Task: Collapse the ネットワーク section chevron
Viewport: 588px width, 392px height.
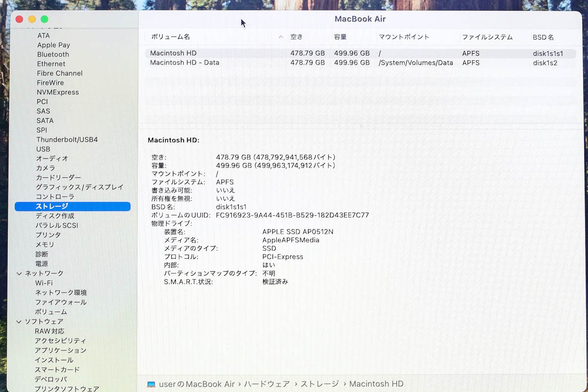Action: (x=19, y=273)
